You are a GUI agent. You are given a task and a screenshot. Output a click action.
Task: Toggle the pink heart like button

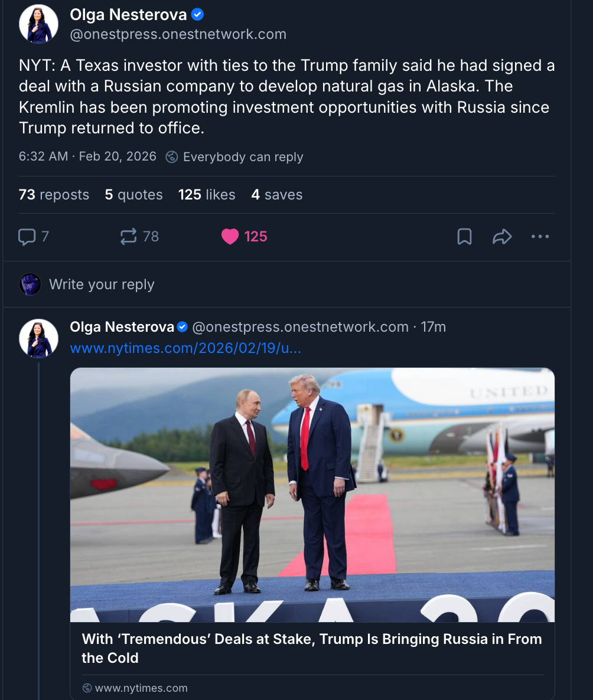coord(230,237)
